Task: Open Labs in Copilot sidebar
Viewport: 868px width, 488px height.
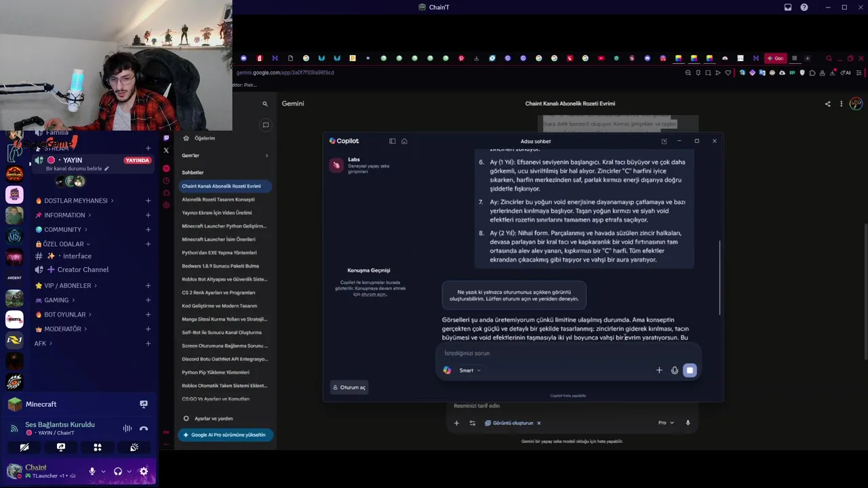Action: (370, 165)
